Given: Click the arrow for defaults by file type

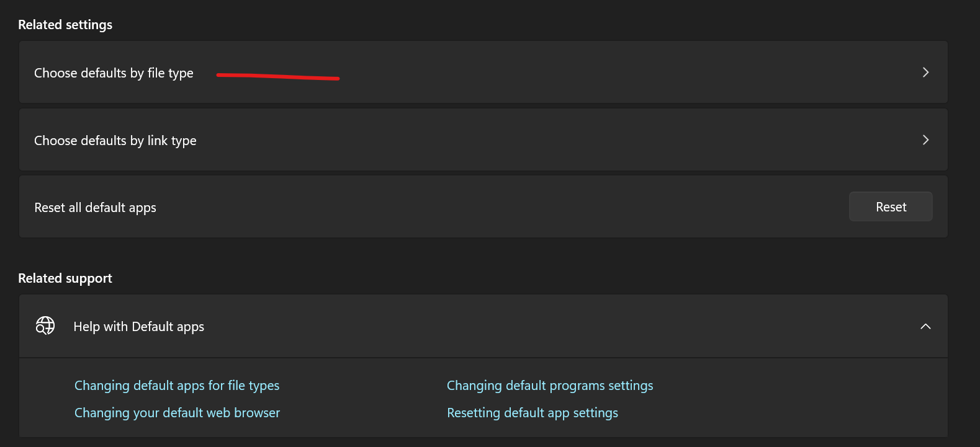Looking at the screenshot, I should (x=925, y=73).
